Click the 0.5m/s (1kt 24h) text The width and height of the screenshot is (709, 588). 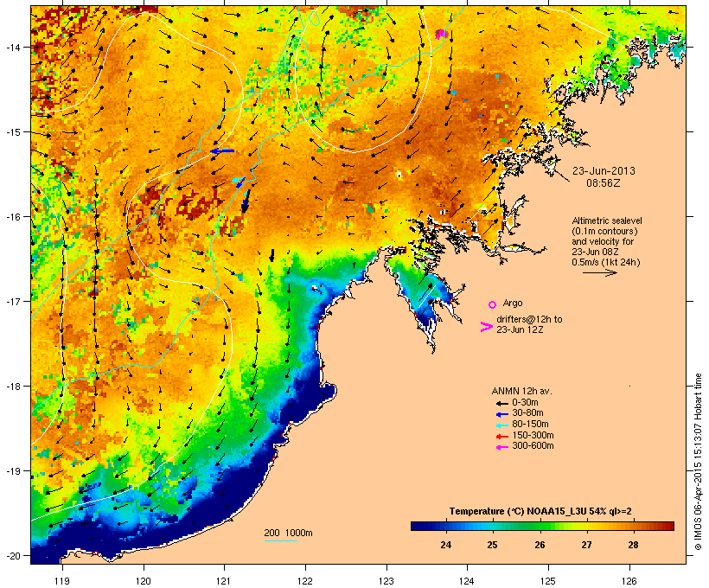point(606,262)
